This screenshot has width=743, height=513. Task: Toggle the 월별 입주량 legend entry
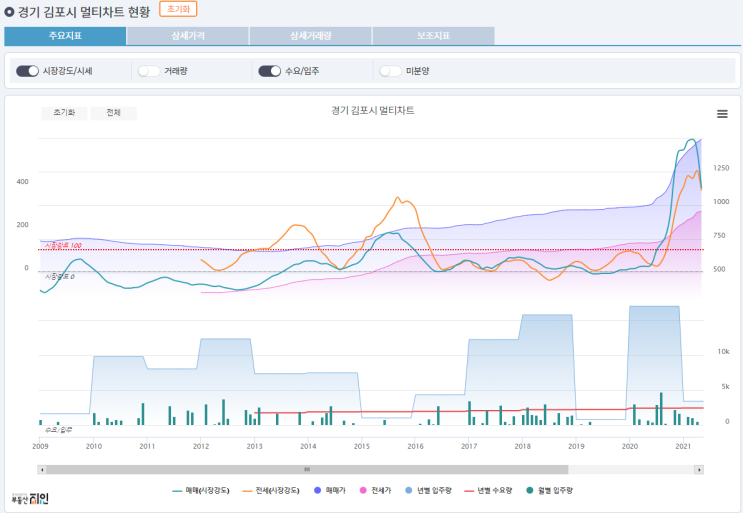click(550, 491)
